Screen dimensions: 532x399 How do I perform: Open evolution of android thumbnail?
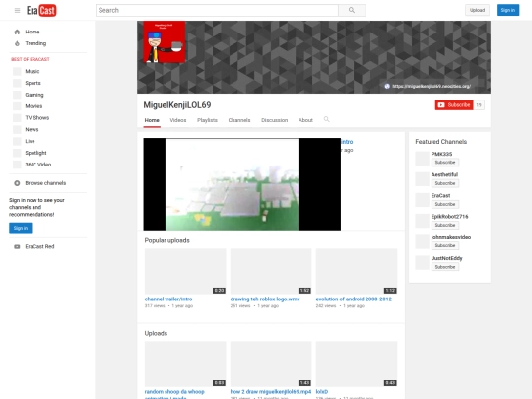357,272
